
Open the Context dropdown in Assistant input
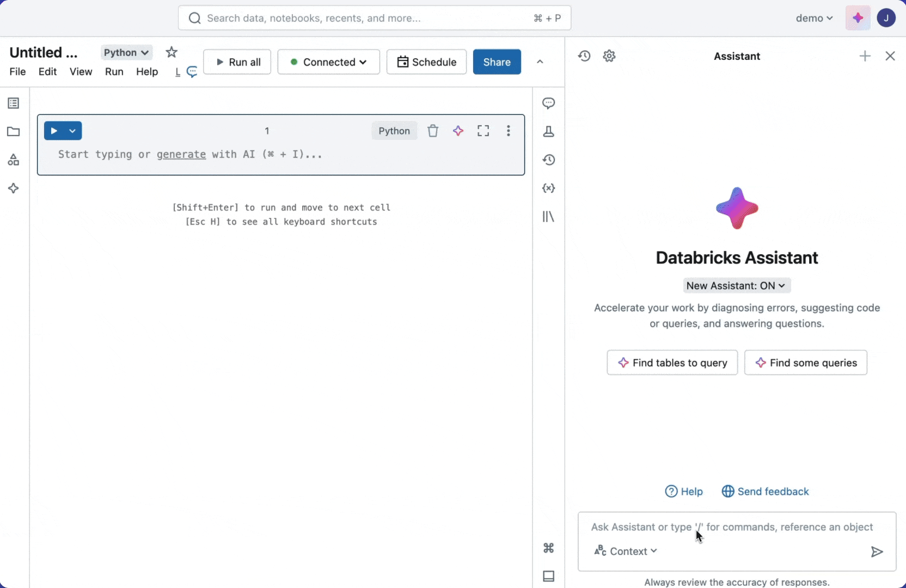click(x=626, y=551)
